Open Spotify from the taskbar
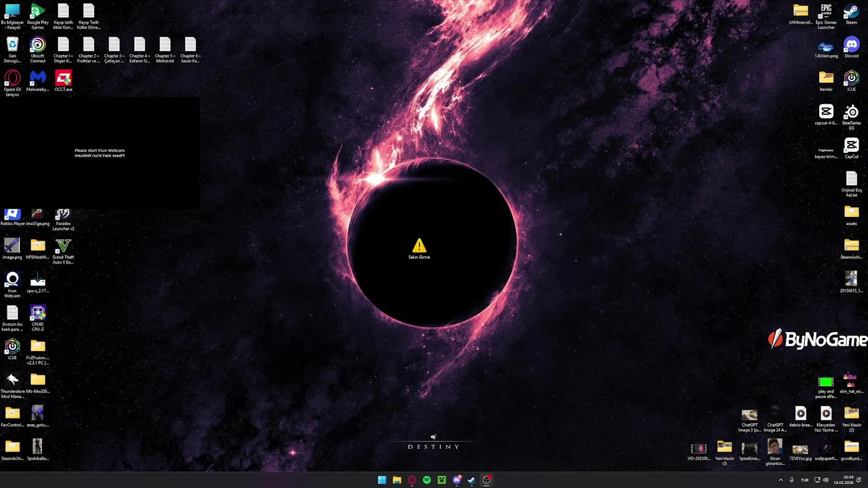 [427, 480]
